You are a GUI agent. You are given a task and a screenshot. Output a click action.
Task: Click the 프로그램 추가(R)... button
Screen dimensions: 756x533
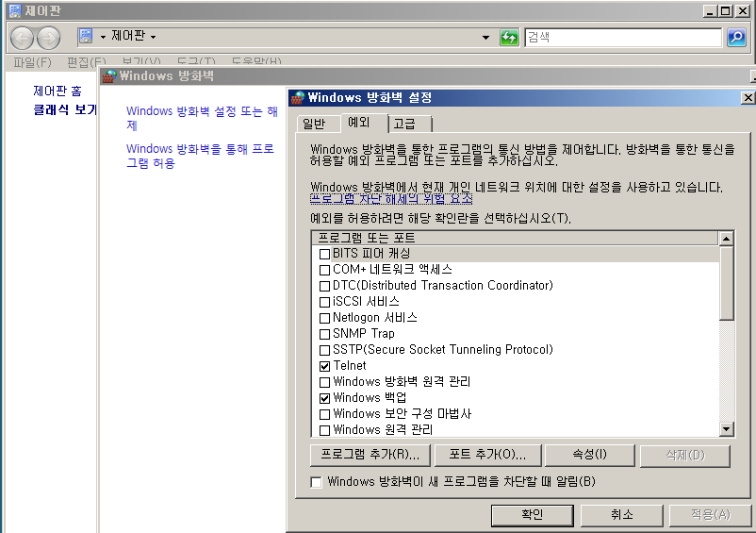click(370, 456)
